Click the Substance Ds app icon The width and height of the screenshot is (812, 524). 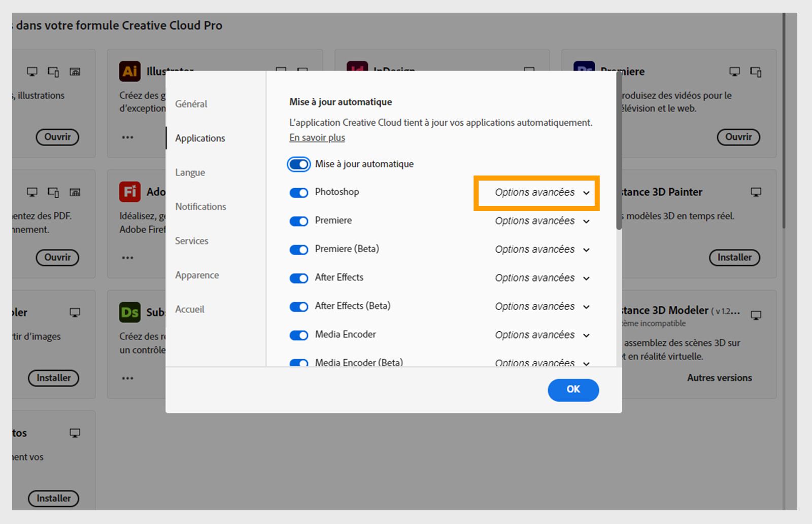point(130,312)
